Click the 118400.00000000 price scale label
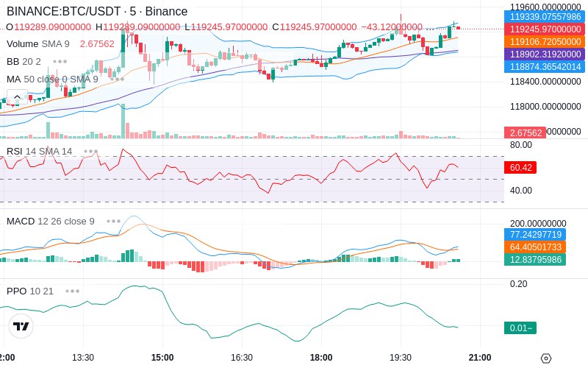 545,82
